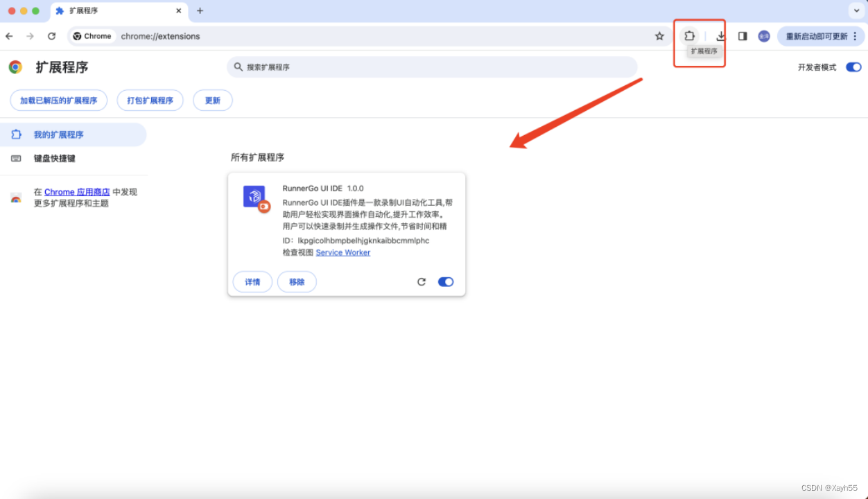The width and height of the screenshot is (868, 499).
Task: Click the downloads icon in toolbar
Action: pos(721,36)
